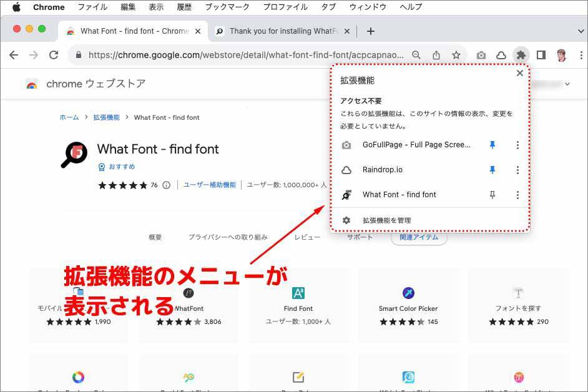Viewport: 588px width, 392px height.
Task: Click the share icon in address bar
Action: click(436, 55)
